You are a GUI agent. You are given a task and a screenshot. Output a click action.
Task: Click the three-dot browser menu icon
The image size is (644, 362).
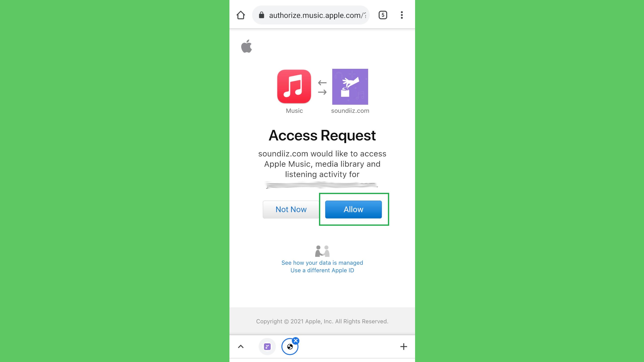(402, 15)
